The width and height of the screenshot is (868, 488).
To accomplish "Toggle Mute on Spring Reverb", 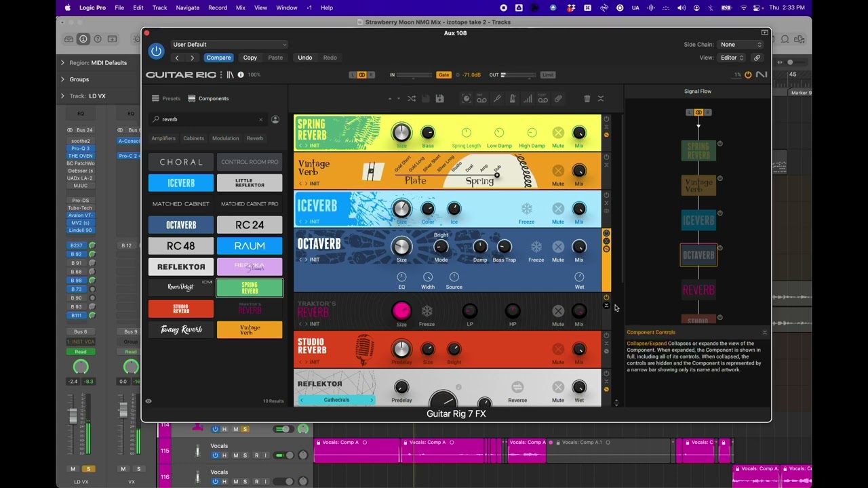I will point(558,133).
